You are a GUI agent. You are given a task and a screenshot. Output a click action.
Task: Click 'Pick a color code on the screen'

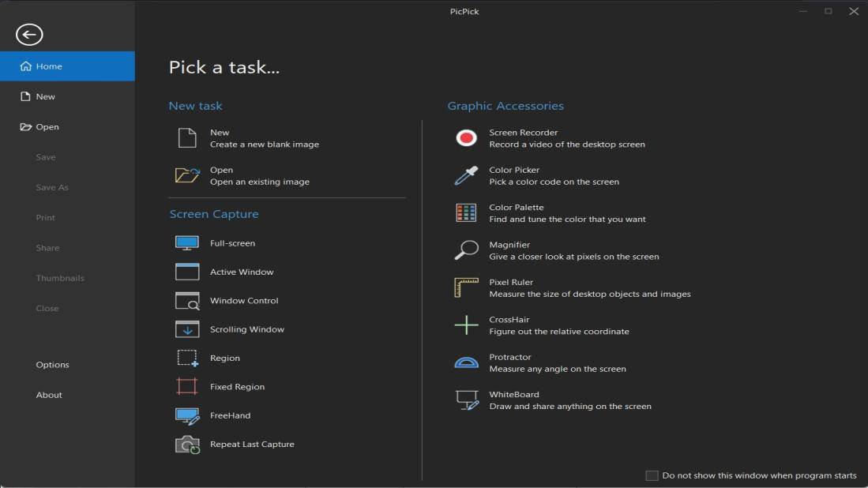(554, 182)
